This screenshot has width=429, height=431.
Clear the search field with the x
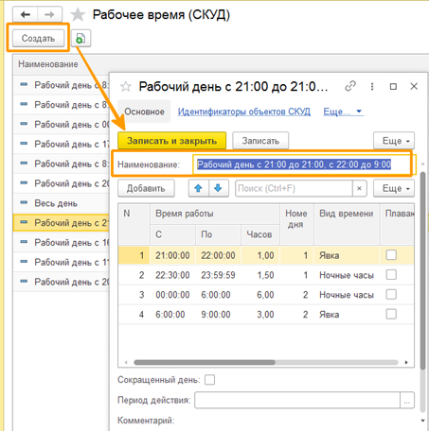pos(359,188)
